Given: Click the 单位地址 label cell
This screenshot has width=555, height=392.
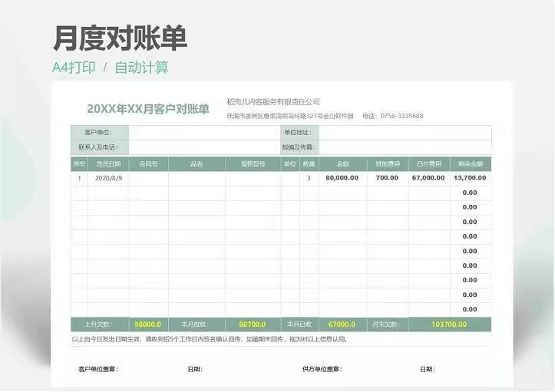Looking at the screenshot, I should [x=300, y=133].
